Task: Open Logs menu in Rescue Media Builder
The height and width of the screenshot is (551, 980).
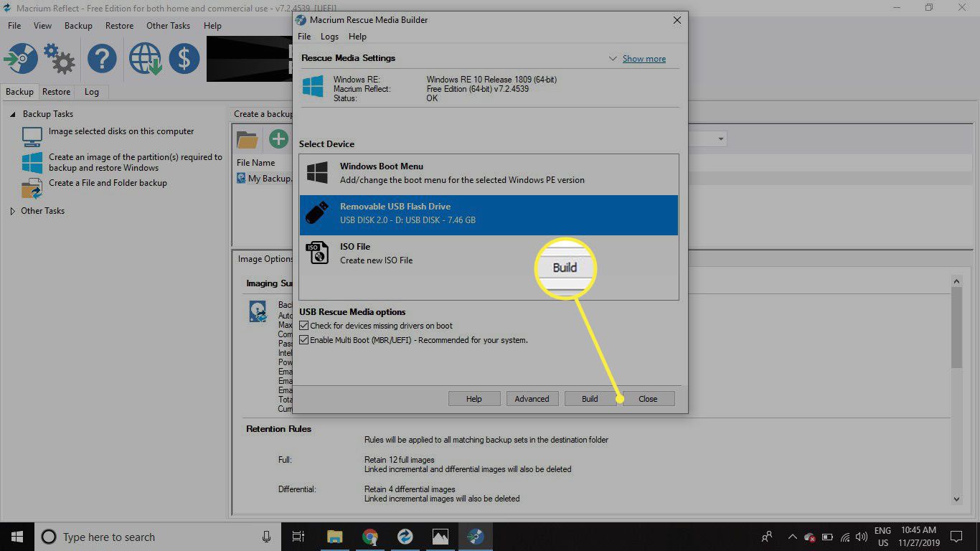Action: [329, 37]
